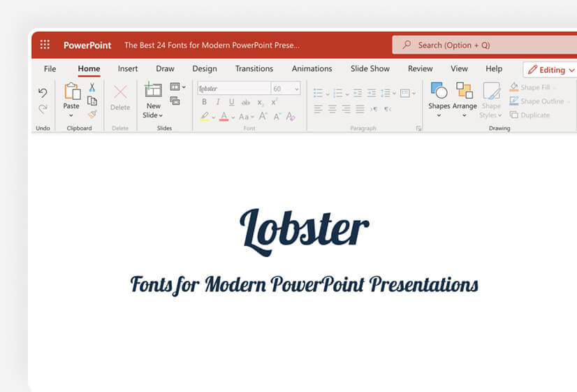Click the Undo arrow icon

pos(43,92)
